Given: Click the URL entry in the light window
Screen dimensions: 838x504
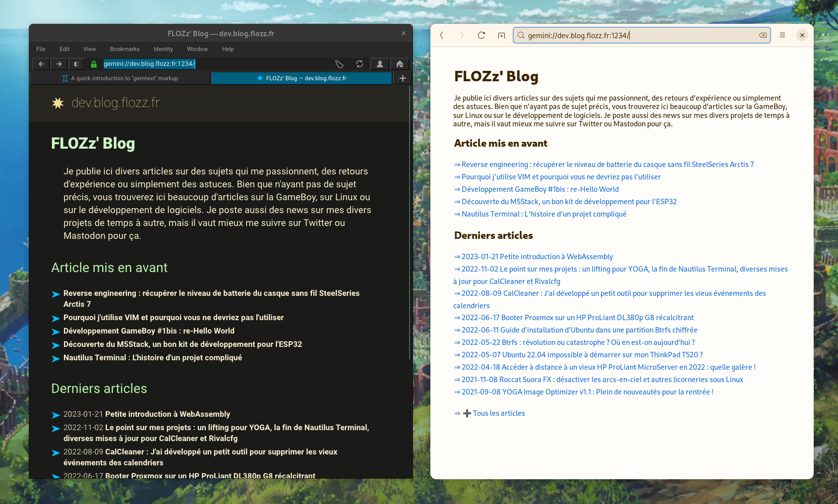Looking at the screenshot, I should coord(642,35).
